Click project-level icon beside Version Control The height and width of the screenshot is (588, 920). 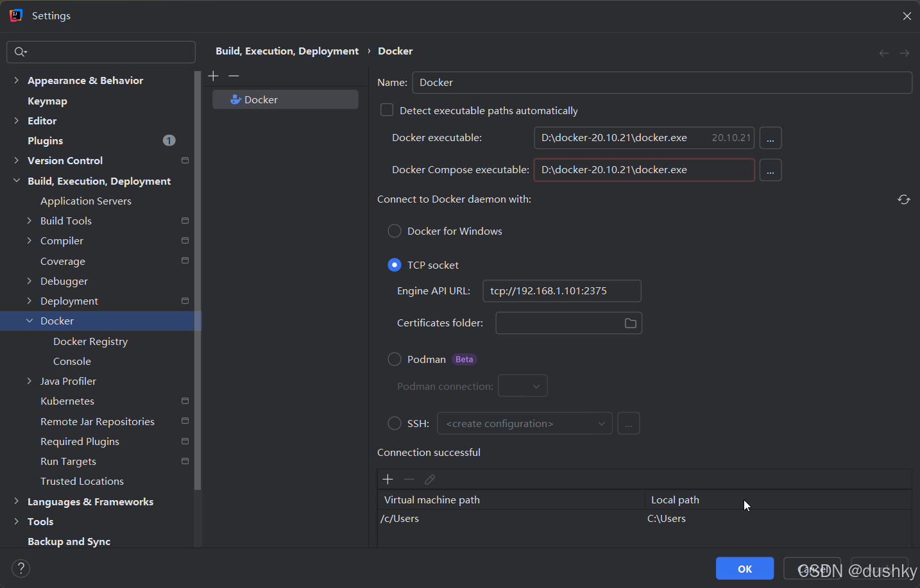coord(185,160)
